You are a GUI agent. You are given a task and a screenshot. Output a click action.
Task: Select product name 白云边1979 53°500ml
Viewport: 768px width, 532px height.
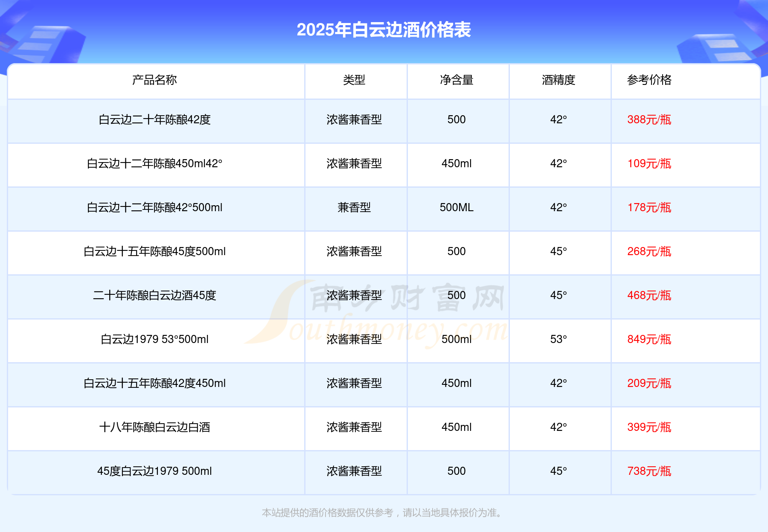(154, 339)
